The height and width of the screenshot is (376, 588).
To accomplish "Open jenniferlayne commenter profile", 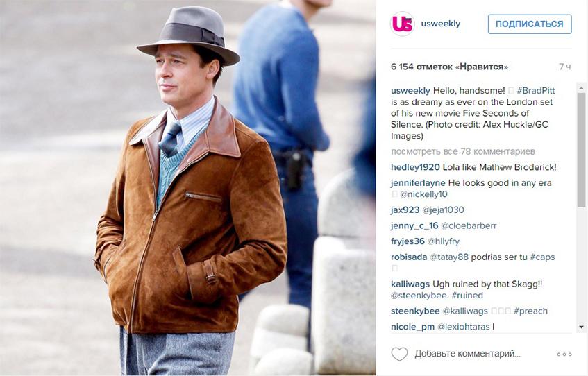I will coord(418,183).
